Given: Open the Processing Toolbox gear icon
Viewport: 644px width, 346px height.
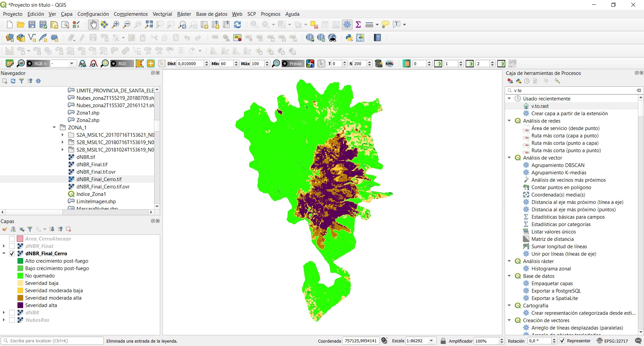Looking at the screenshot, I should pyautogui.click(x=347, y=25).
